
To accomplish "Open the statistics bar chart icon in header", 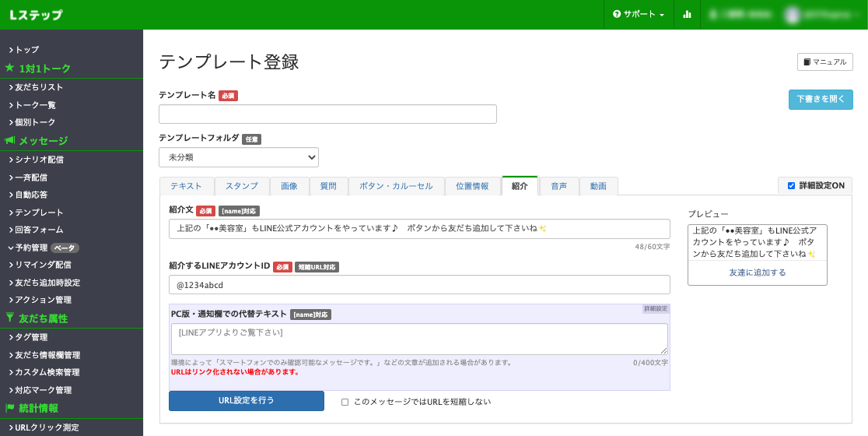I will (x=687, y=15).
